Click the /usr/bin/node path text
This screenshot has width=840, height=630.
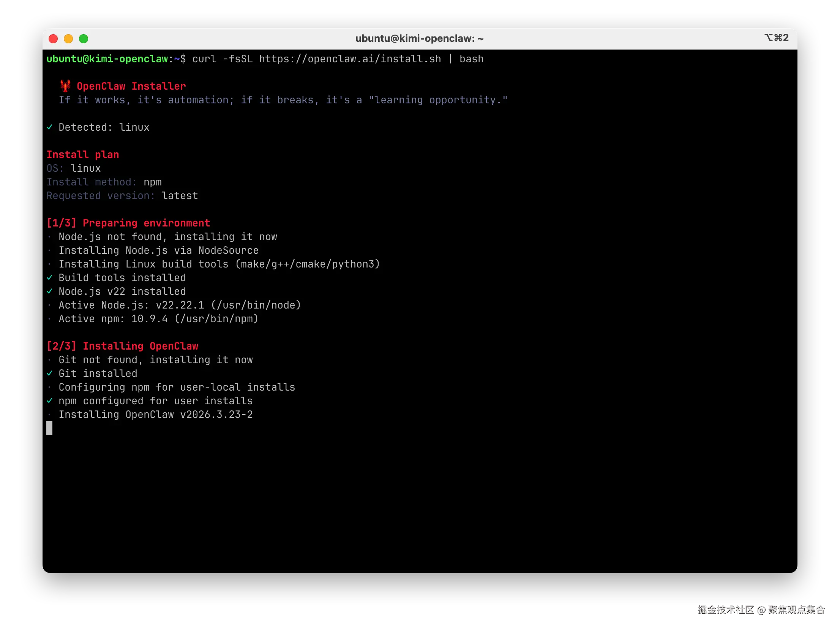[256, 305]
